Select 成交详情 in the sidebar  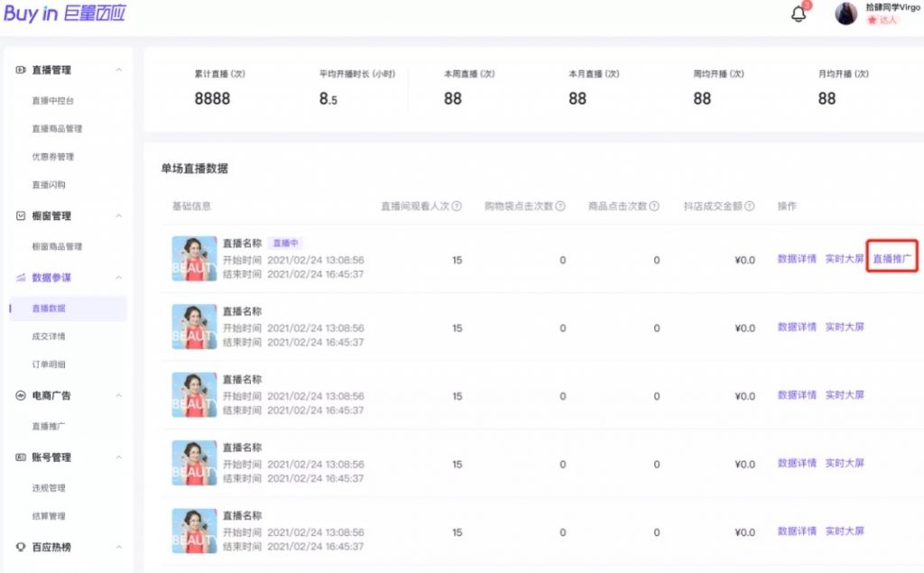pyautogui.click(x=49, y=337)
